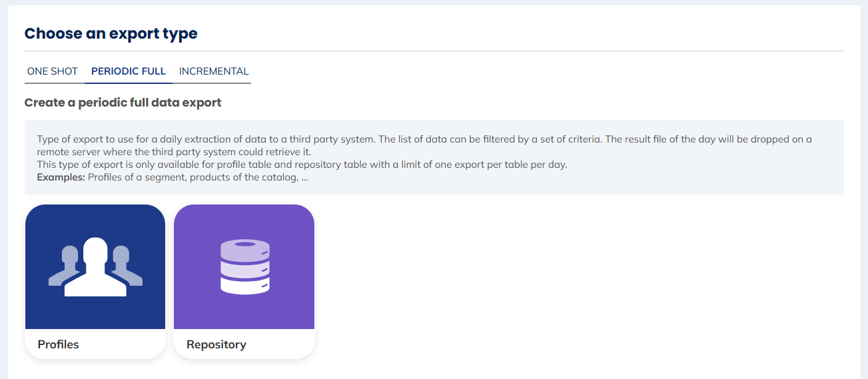Click the center person silhouette in Profiles icon
The height and width of the screenshot is (379, 868).
95,270
